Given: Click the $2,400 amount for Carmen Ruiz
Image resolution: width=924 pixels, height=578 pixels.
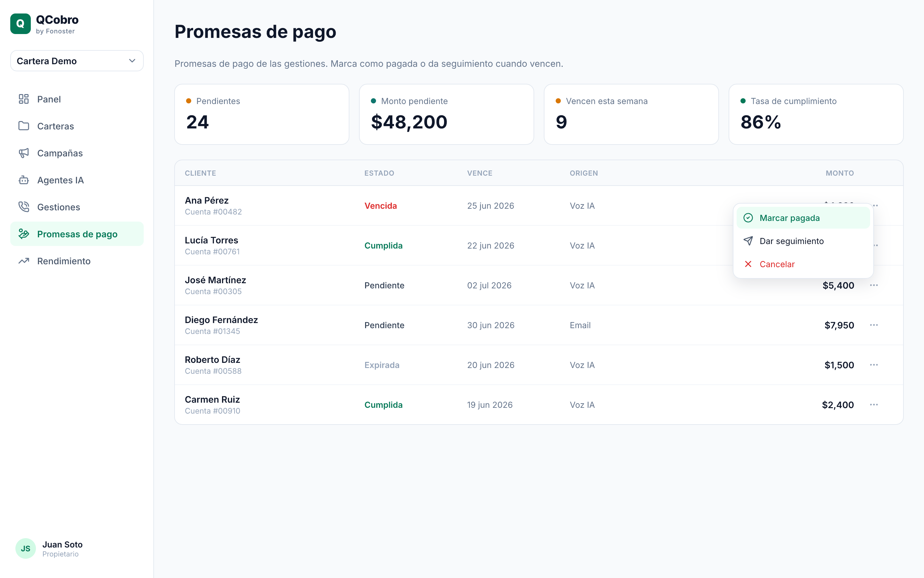Looking at the screenshot, I should click(x=838, y=405).
